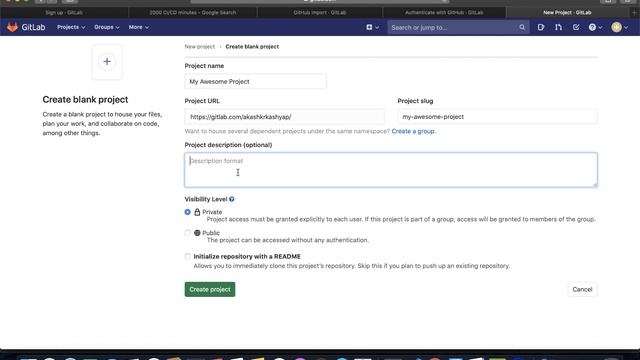Switch to Authenticate with GitHub tab
The image size is (640, 360).
click(x=444, y=13)
